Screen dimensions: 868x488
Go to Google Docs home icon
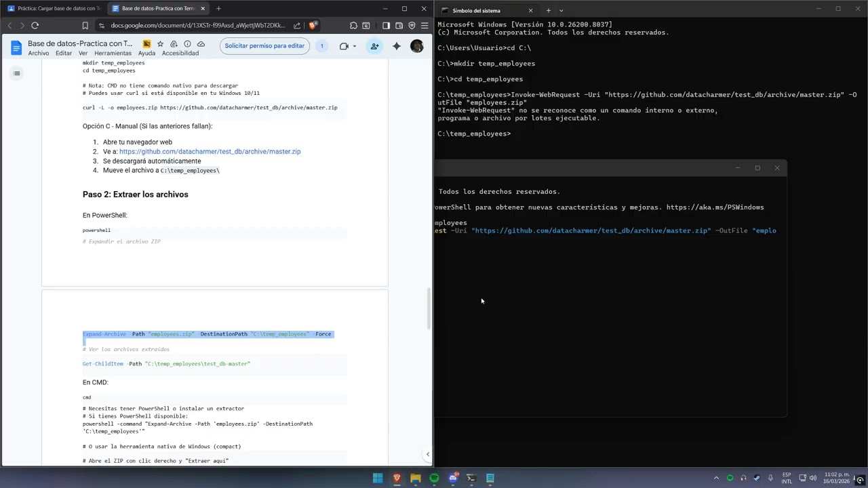16,47
